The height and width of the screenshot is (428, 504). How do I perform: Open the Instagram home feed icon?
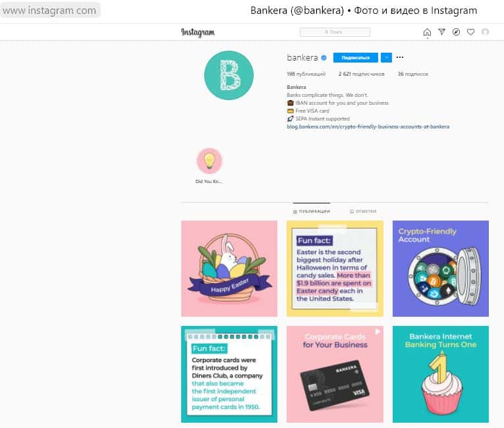(x=427, y=32)
